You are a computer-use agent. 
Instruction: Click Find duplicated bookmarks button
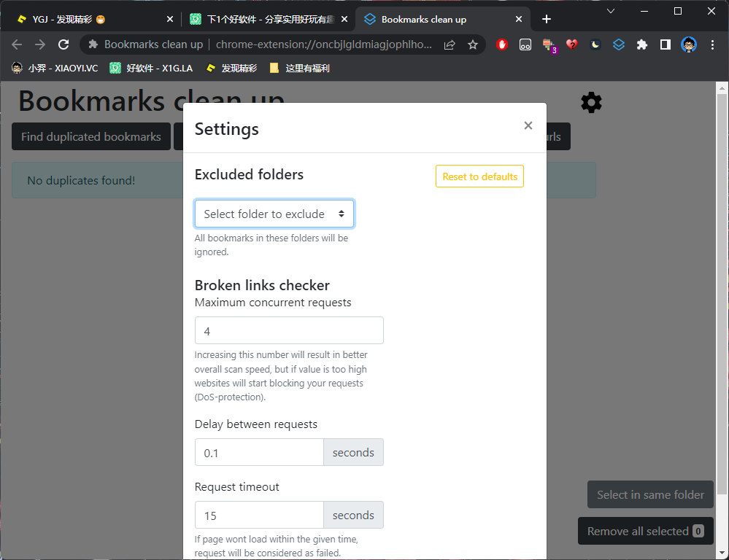coord(91,136)
